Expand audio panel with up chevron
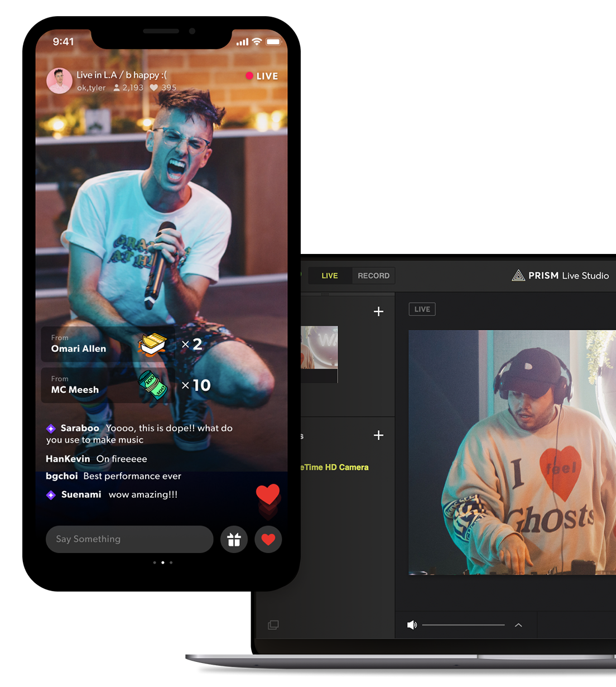 [x=518, y=625]
